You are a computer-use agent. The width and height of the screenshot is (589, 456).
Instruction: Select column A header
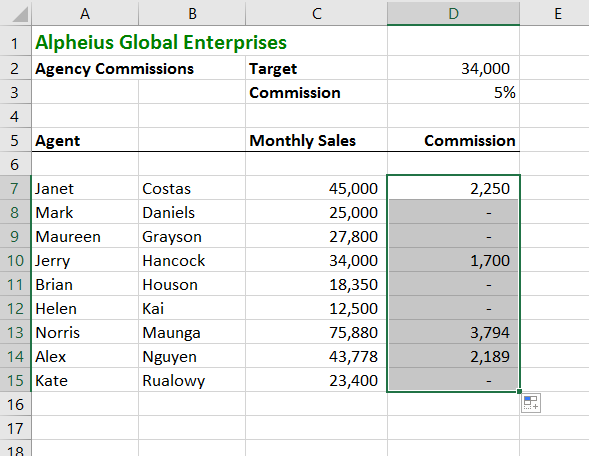pos(85,13)
